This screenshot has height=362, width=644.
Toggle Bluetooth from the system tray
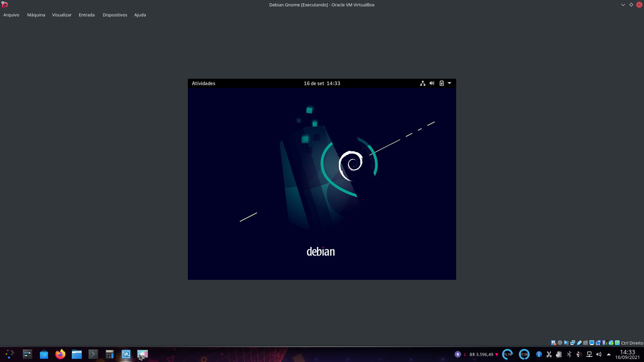coord(569,354)
